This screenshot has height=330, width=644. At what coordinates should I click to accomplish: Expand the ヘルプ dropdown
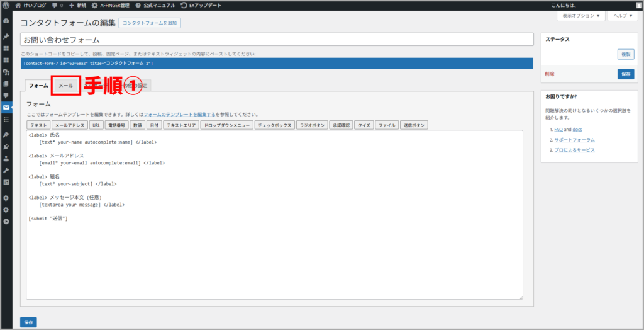pyautogui.click(x=622, y=16)
